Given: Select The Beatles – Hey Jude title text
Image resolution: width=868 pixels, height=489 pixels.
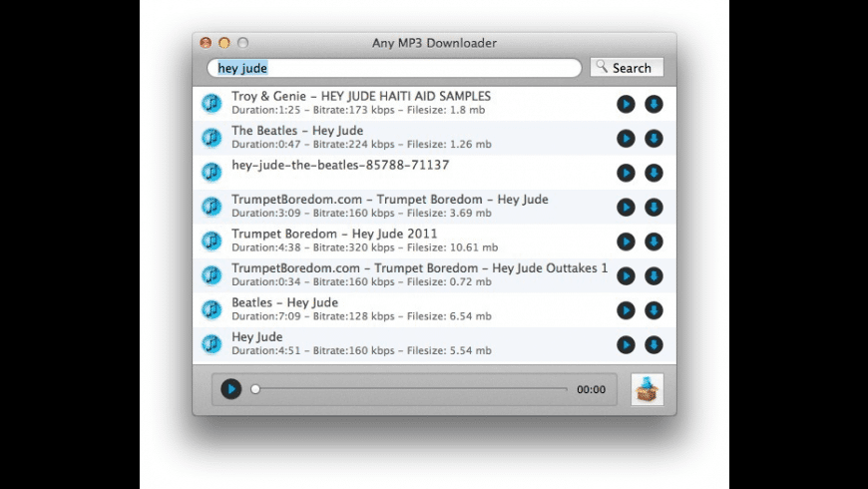Looking at the screenshot, I should 297,130.
